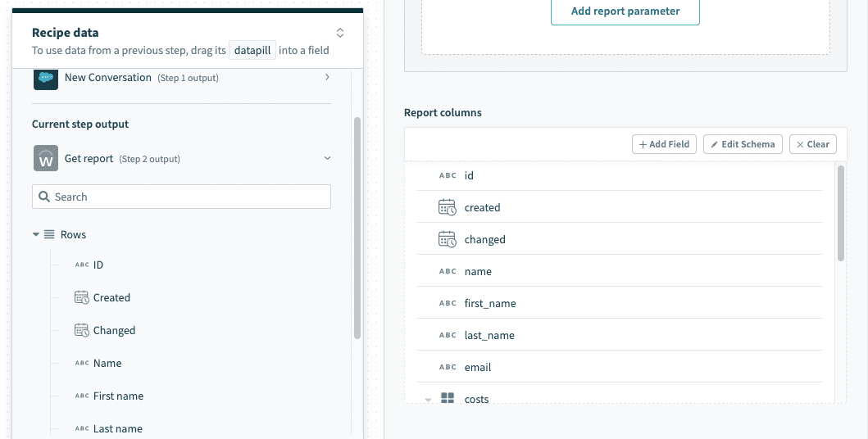Click the ABC icon beside id column

pyautogui.click(x=448, y=175)
